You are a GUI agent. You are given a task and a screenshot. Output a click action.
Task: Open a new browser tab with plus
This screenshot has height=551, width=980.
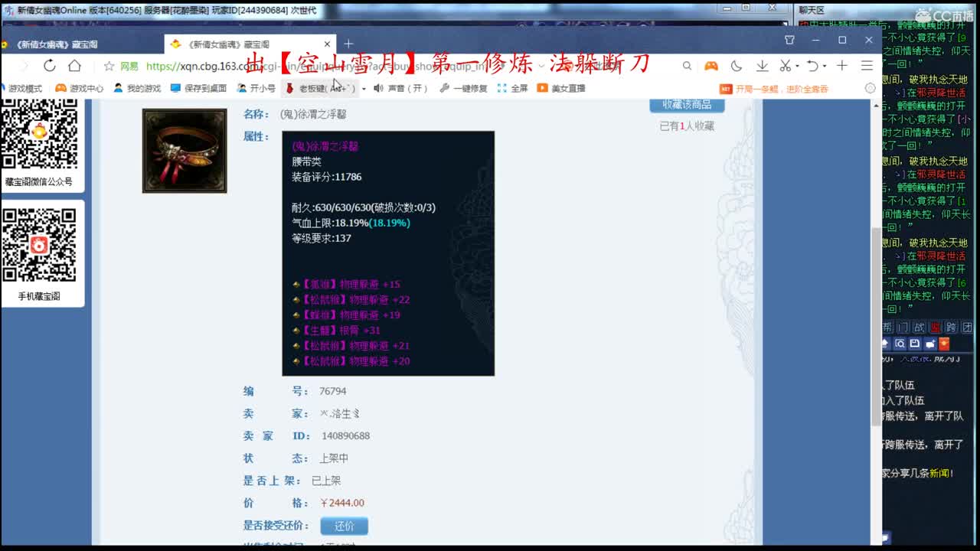(348, 44)
